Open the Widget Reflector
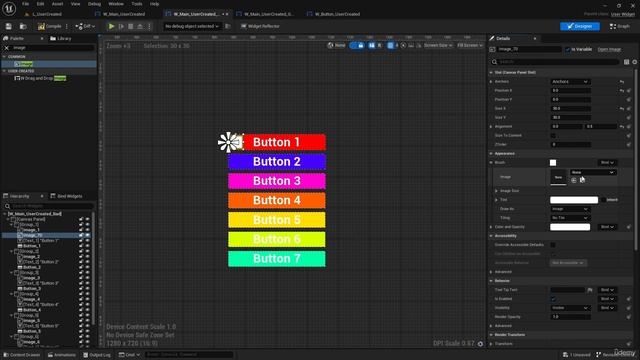 pyautogui.click(x=260, y=26)
